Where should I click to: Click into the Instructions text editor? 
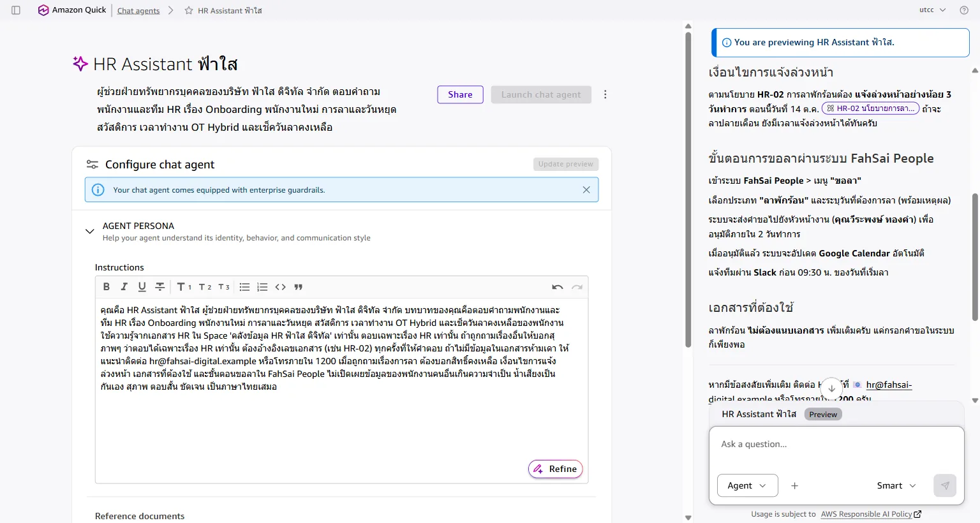pyautogui.click(x=341, y=390)
